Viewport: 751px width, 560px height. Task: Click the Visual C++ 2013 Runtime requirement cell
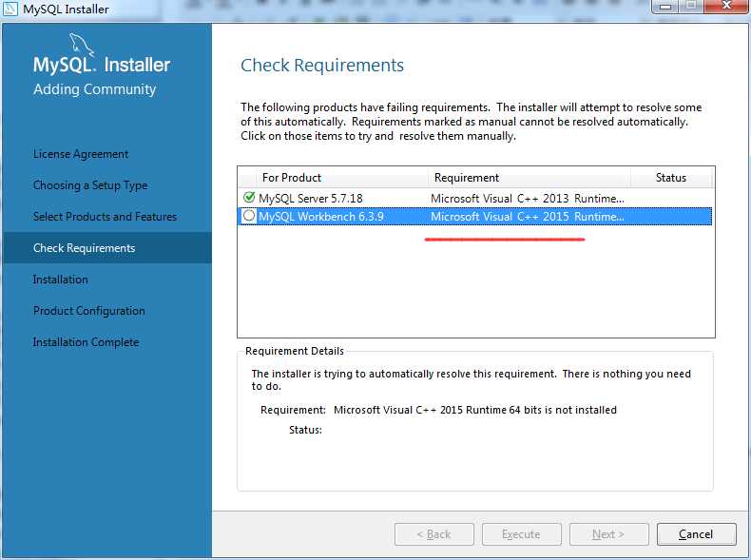[x=528, y=199]
